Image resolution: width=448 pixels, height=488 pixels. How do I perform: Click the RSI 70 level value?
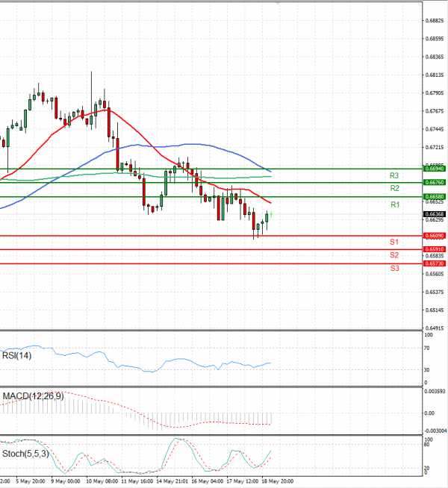[x=427, y=348]
